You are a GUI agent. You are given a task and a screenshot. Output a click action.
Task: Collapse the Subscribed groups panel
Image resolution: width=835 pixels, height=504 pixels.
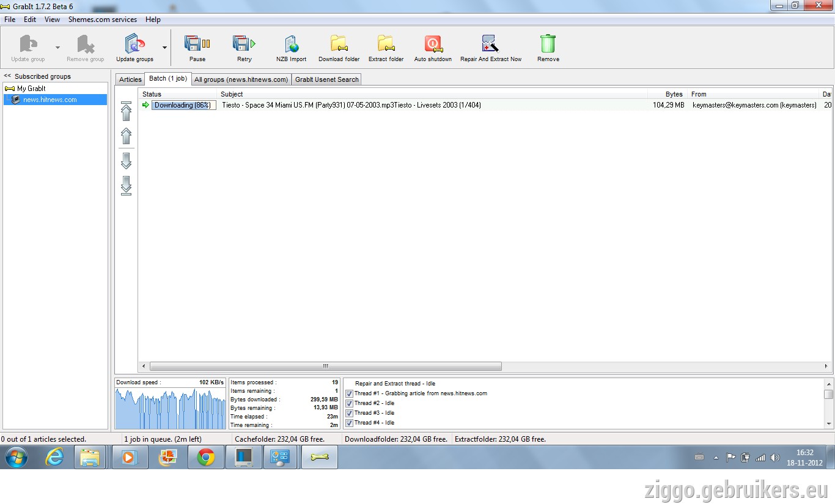(x=7, y=76)
